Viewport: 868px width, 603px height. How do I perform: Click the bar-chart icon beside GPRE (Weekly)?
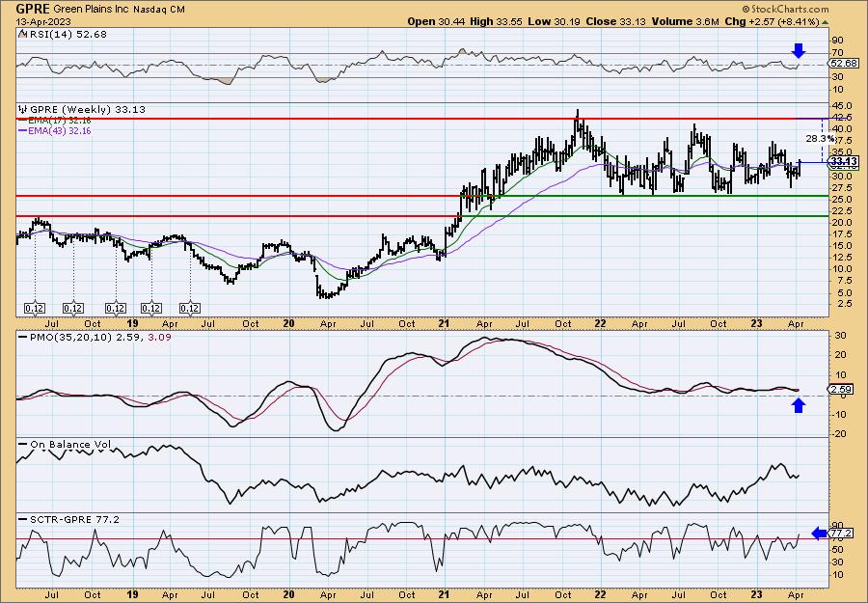[23, 109]
